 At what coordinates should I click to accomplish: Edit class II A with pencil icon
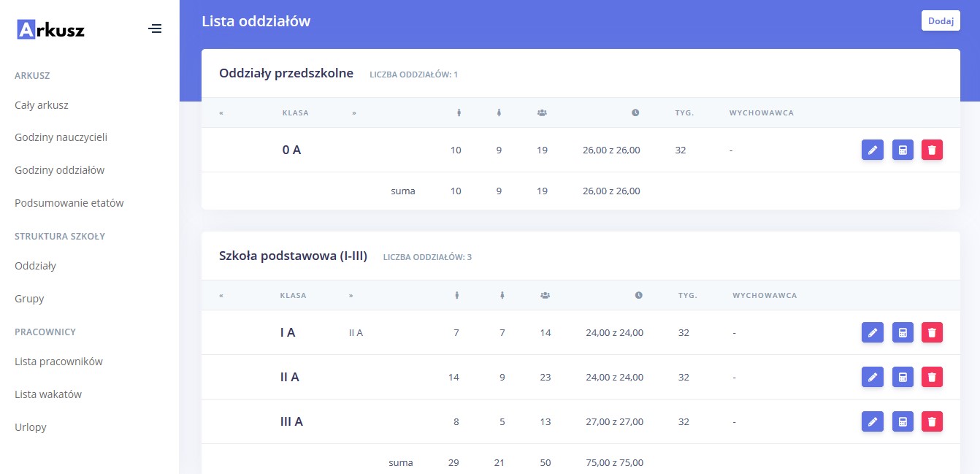873,377
